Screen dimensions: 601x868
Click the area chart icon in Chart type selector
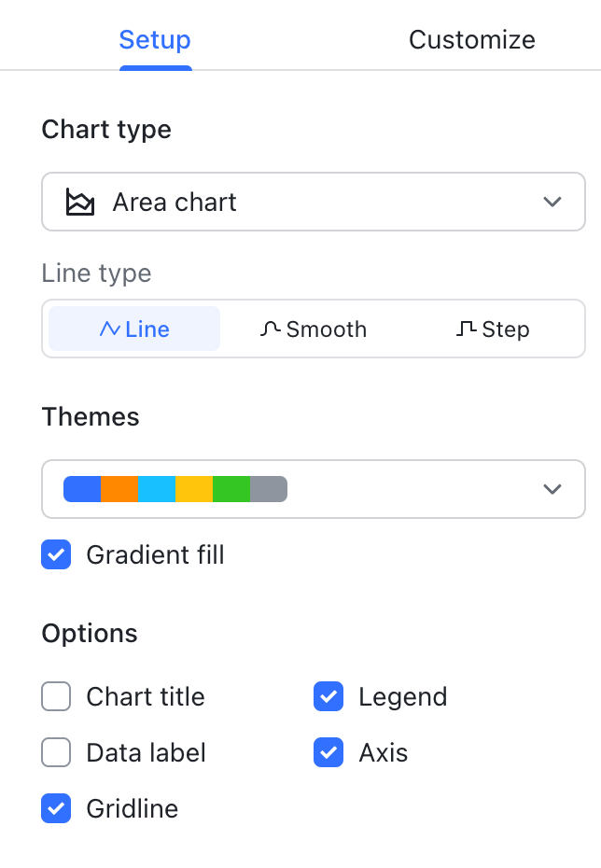[x=80, y=202]
